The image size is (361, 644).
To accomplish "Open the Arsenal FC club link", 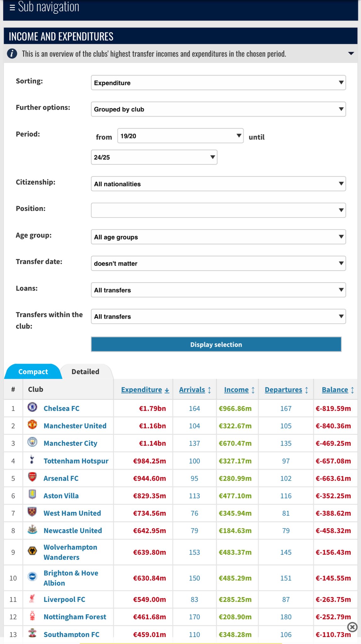I will (61, 478).
